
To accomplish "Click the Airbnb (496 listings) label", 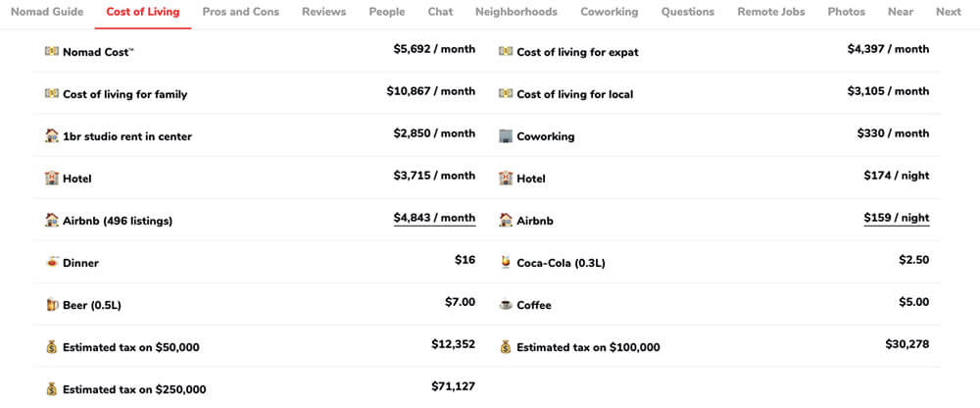I will click(118, 221).
